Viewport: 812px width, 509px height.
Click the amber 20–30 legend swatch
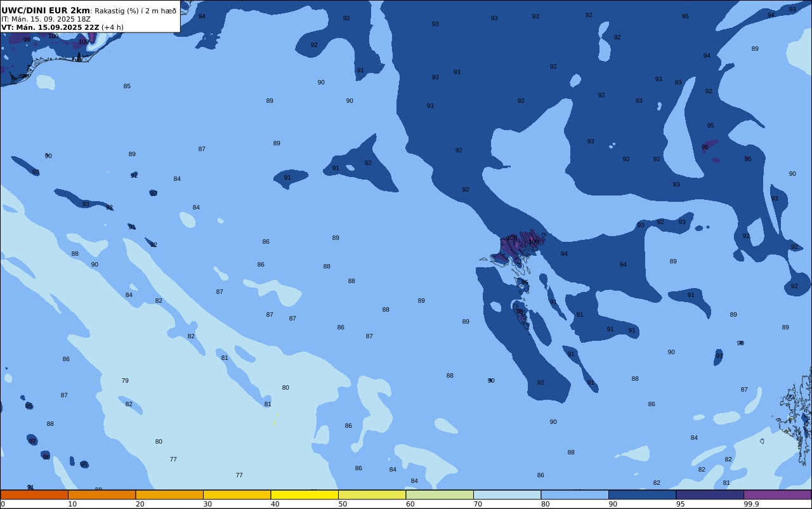click(169, 494)
